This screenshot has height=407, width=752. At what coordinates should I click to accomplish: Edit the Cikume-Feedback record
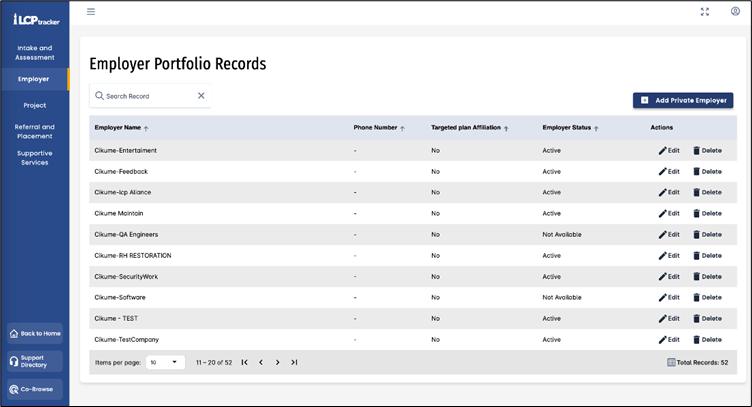tap(669, 172)
